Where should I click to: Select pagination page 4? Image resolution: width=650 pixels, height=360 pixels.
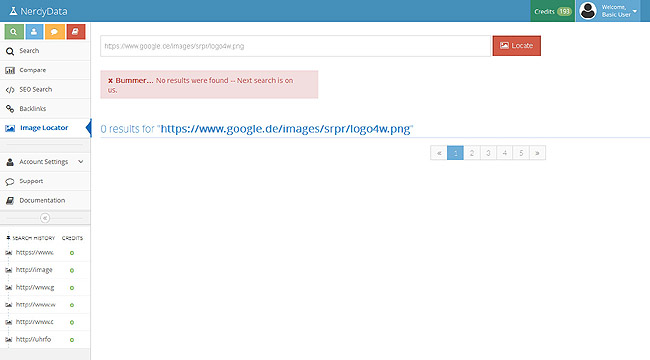(504, 153)
